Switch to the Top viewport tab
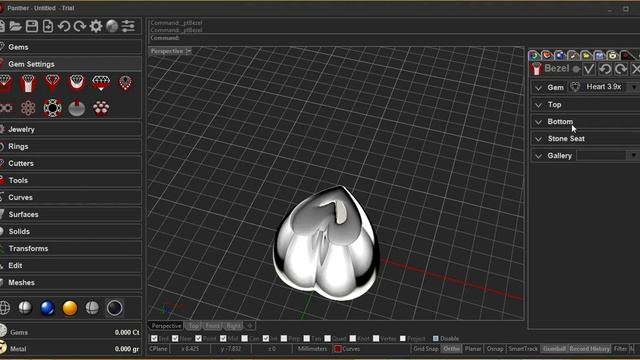 pyautogui.click(x=193, y=326)
